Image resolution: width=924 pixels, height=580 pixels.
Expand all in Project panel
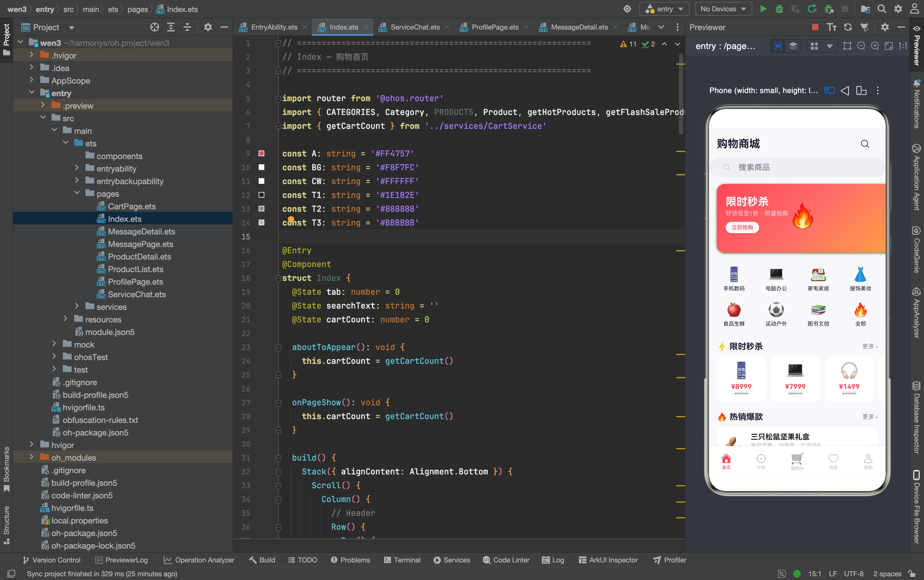point(171,27)
